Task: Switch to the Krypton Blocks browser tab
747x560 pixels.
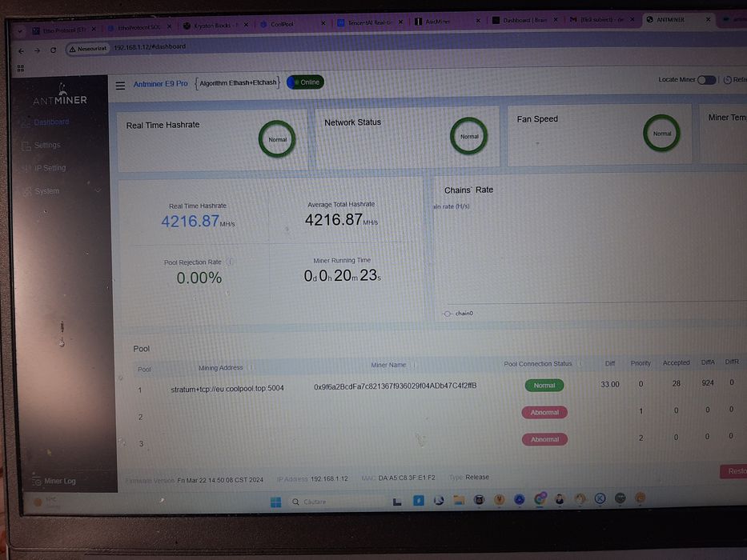Action: [x=216, y=26]
